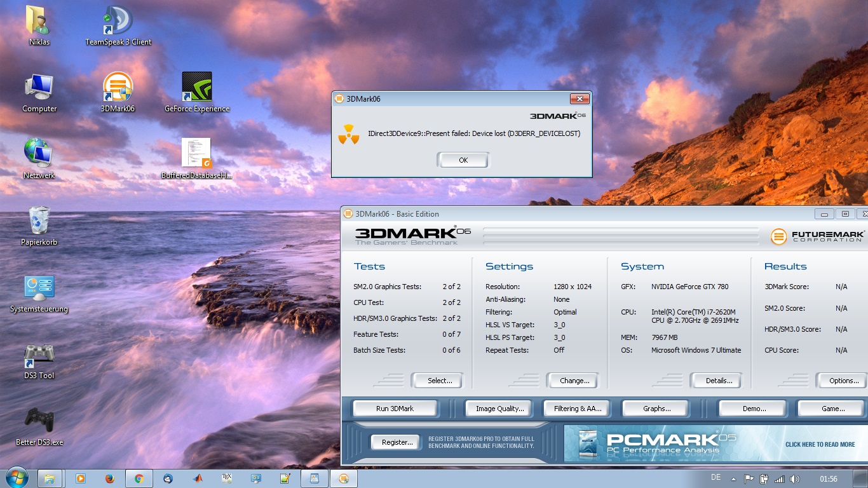Click the 'NVIDIA GeForce GTX 780' GFX value

click(x=690, y=287)
